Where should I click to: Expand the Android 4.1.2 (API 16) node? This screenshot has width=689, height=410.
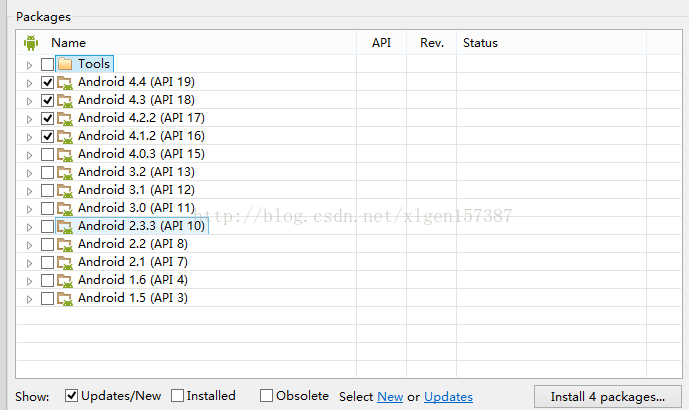click(29, 137)
